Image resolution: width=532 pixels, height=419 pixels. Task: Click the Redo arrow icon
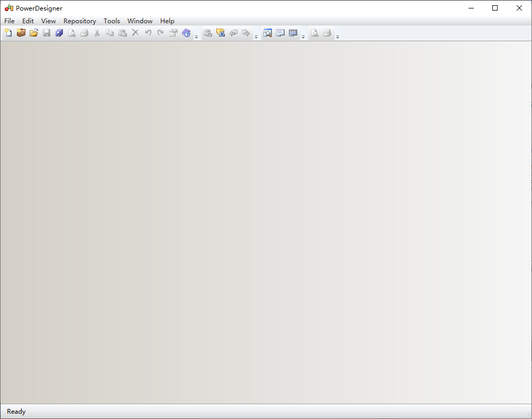click(160, 33)
